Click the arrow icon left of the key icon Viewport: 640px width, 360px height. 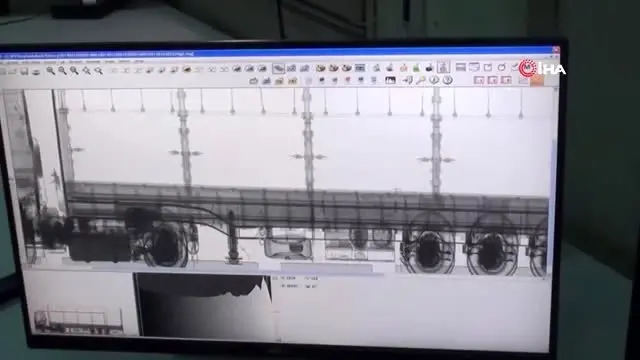(x=407, y=80)
